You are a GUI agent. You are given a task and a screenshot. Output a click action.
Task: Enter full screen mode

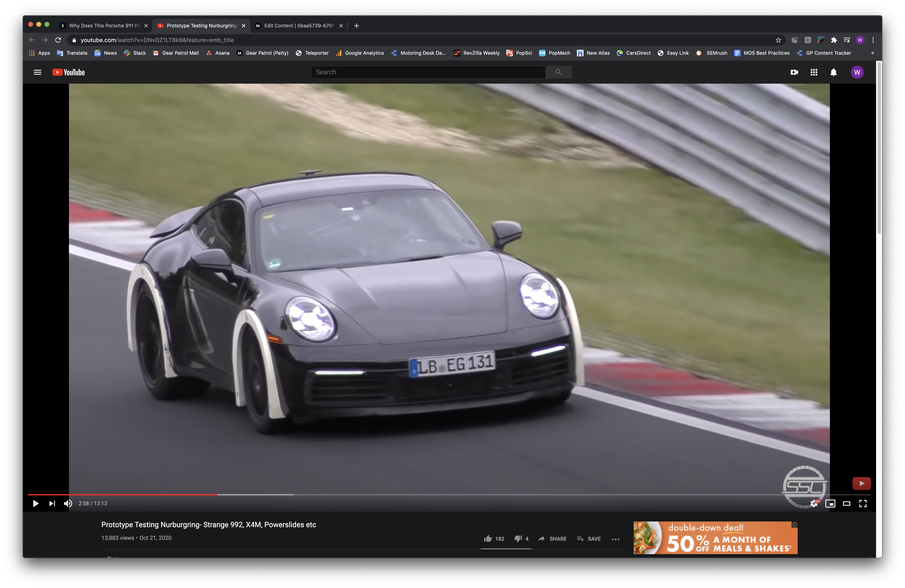tap(863, 504)
